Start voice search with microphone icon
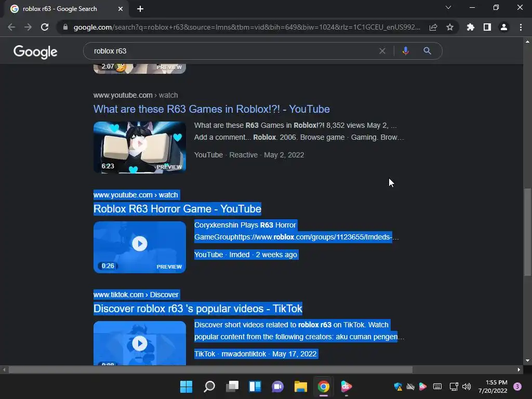The width and height of the screenshot is (532, 399). tap(405, 51)
